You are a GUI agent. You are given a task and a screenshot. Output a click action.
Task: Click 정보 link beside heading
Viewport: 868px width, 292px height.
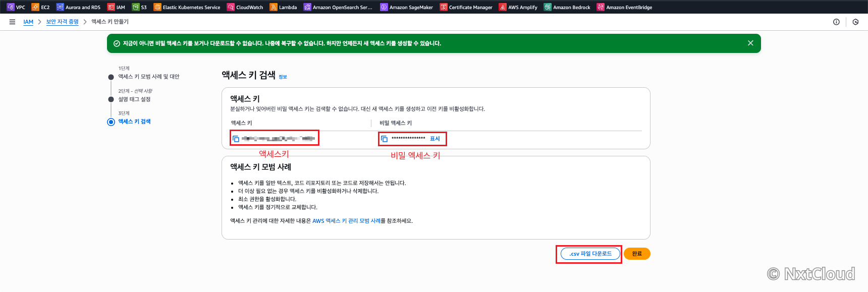283,77
